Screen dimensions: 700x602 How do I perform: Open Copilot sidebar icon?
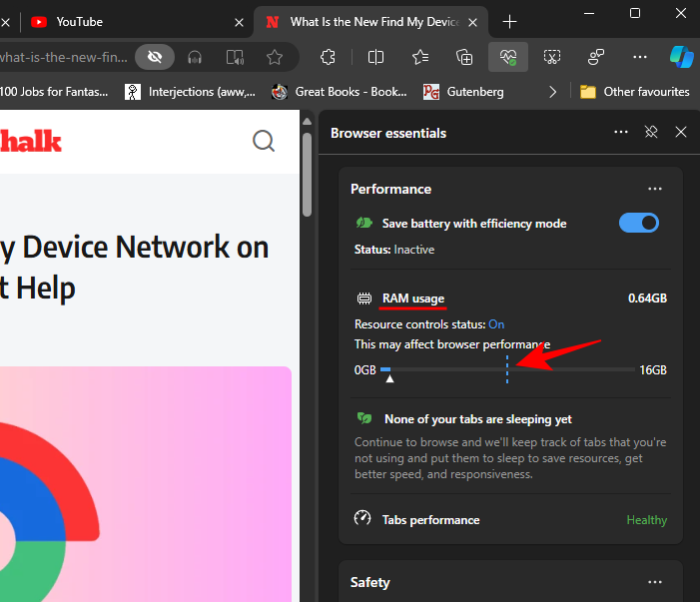pos(682,57)
